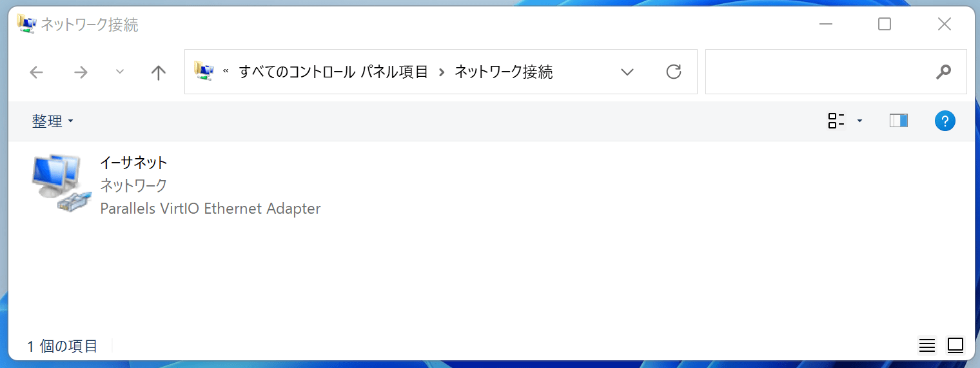Go up one folder level
Screen dimensions: 980x368
158,72
